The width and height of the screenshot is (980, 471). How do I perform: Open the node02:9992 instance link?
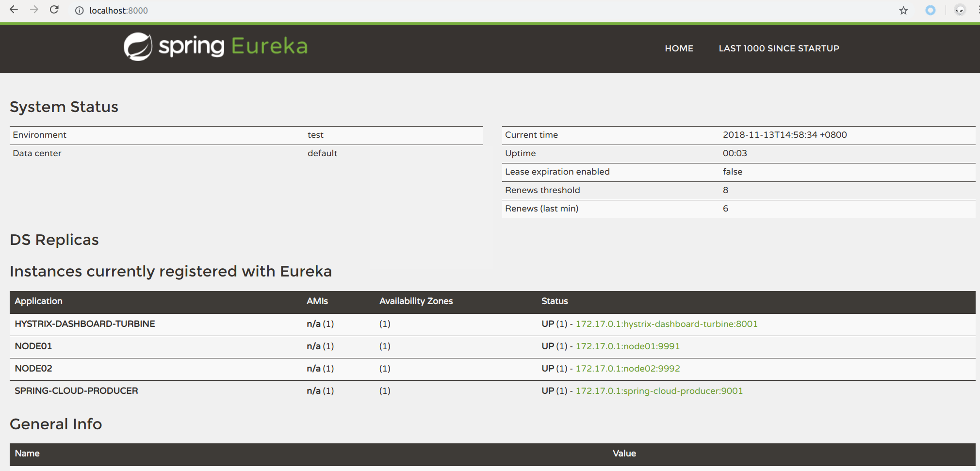pyautogui.click(x=628, y=368)
